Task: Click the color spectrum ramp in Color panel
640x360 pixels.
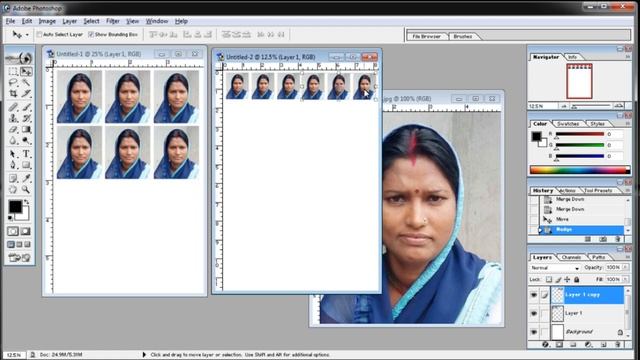Action: pyautogui.click(x=580, y=169)
